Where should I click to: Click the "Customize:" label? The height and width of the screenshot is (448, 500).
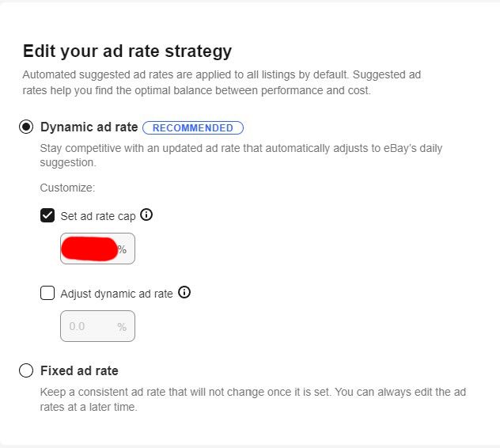(67, 188)
